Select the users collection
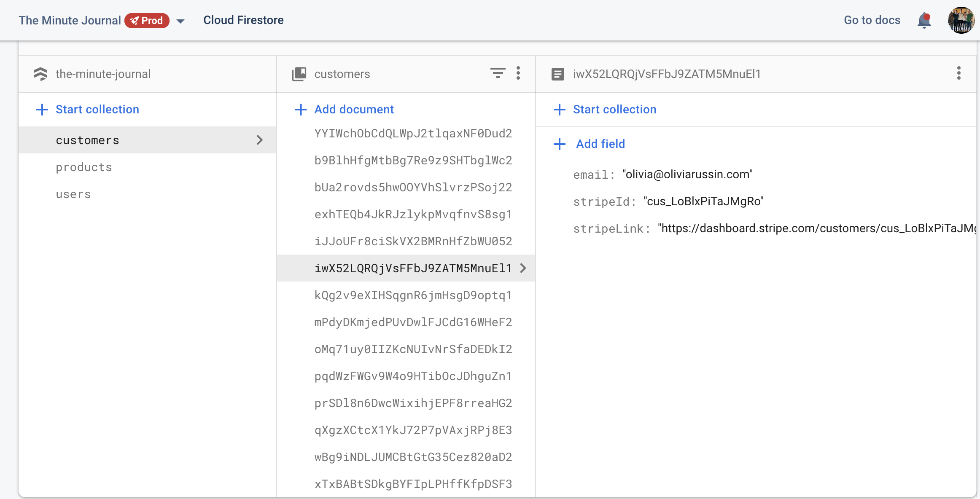 pos(73,194)
